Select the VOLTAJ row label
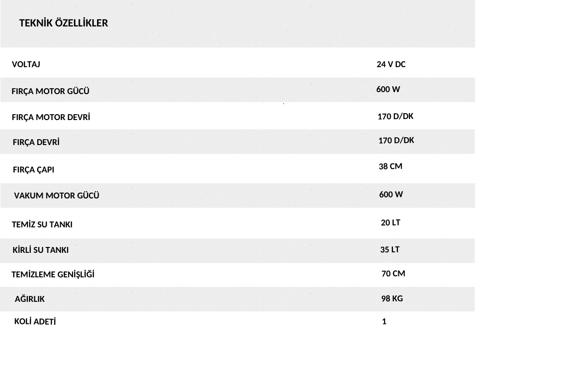 (26, 64)
